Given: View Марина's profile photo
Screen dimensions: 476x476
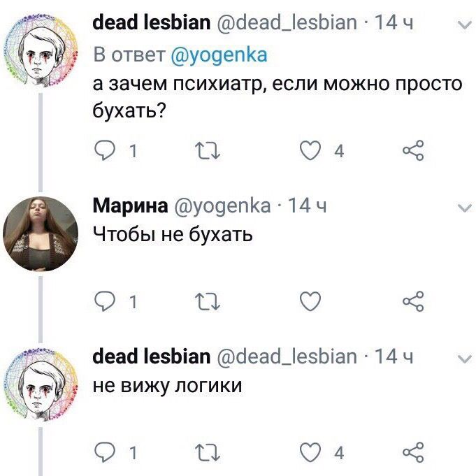Looking at the screenshot, I should 41,234.
